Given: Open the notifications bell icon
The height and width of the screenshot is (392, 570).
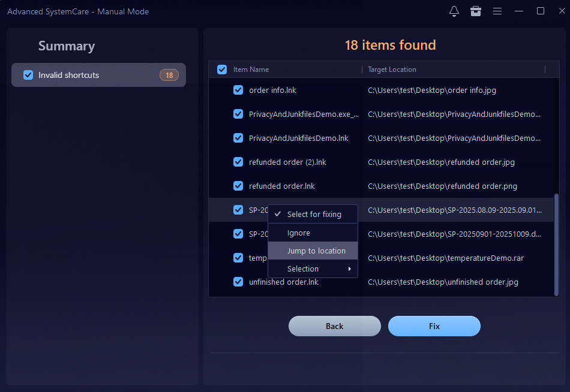Looking at the screenshot, I should (x=454, y=11).
